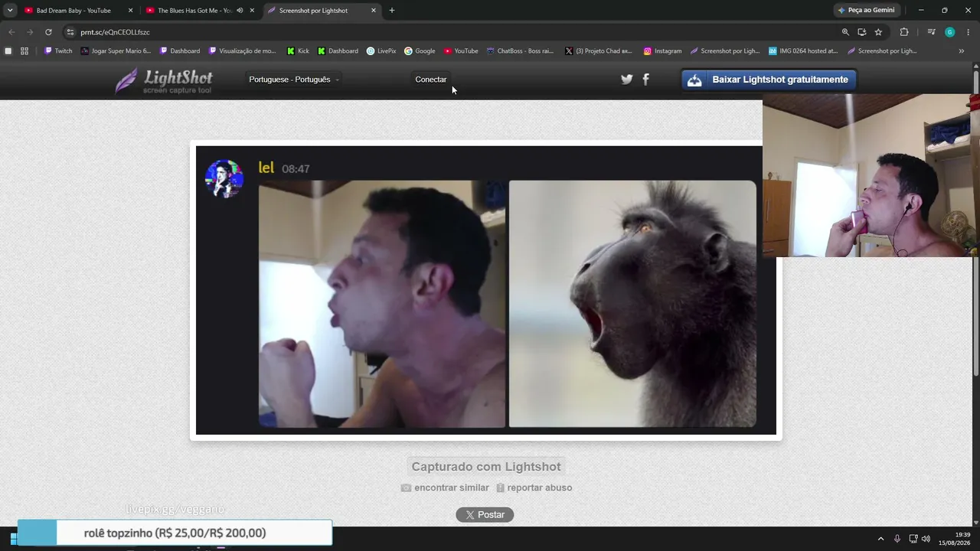980x551 pixels.
Task: Open the Chrome profile avatar
Action: tap(949, 32)
